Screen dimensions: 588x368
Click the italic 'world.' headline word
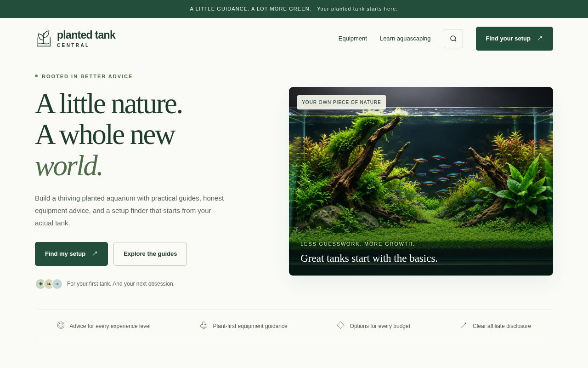coord(68,166)
